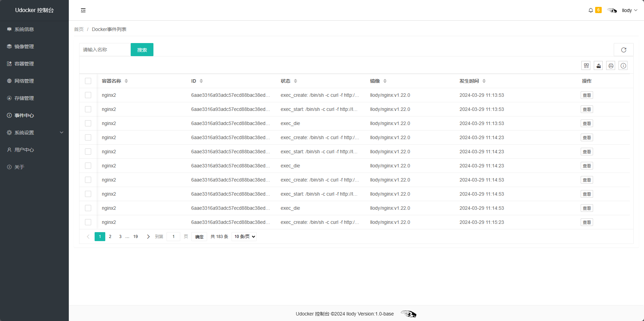644x321 pixels.
Task: Click the refresh icon button
Action: coord(624,50)
